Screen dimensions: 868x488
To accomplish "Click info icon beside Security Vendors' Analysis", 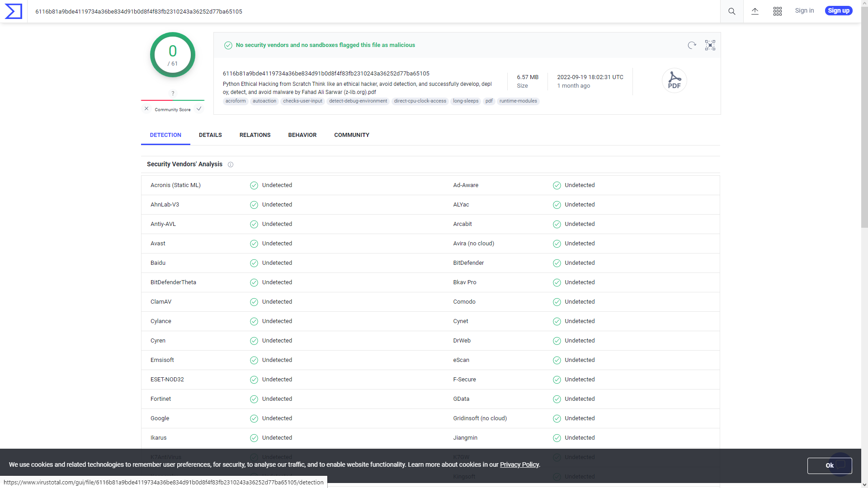I will [231, 164].
